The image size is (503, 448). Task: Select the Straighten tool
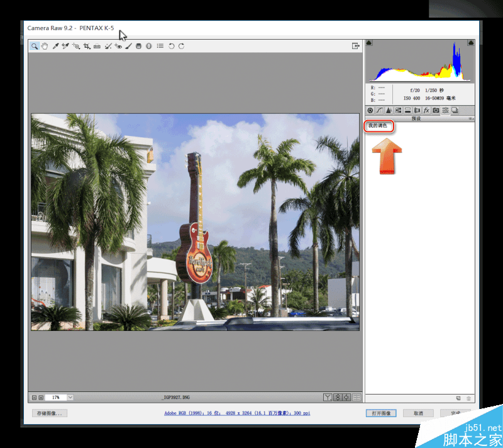[97, 46]
